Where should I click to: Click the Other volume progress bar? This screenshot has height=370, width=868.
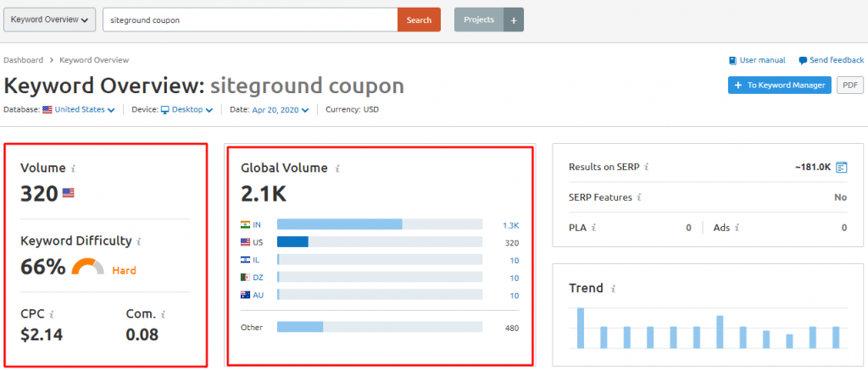(380, 327)
